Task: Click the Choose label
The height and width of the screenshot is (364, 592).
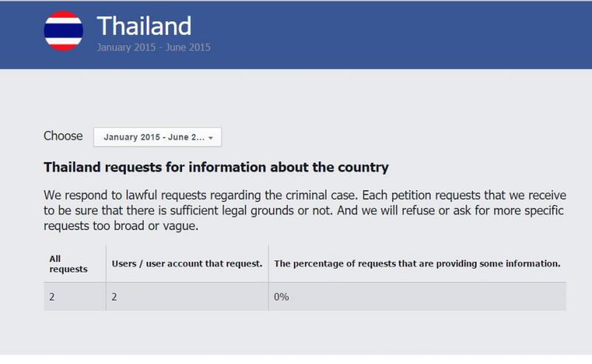Action: point(63,136)
